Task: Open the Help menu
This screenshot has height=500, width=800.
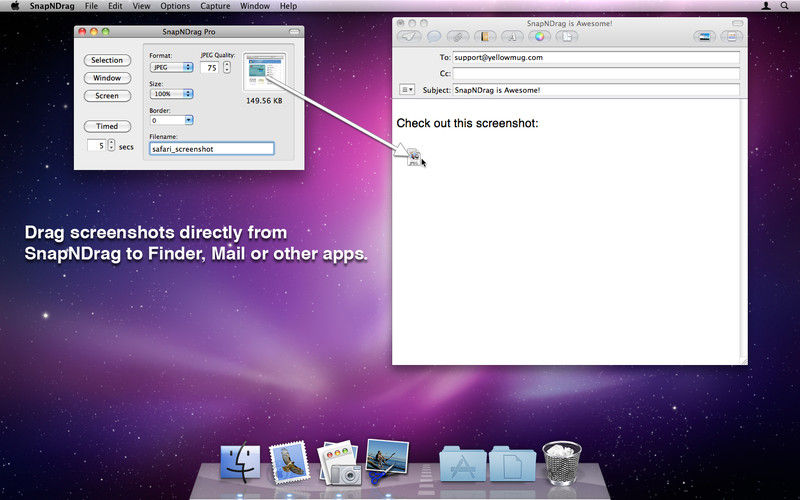Action: (x=288, y=6)
